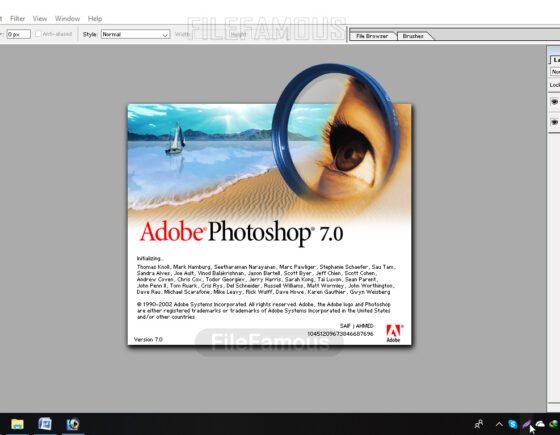560x435 pixels.
Task: Click the "Version 7.0" text
Action: [x=148, y=339]
